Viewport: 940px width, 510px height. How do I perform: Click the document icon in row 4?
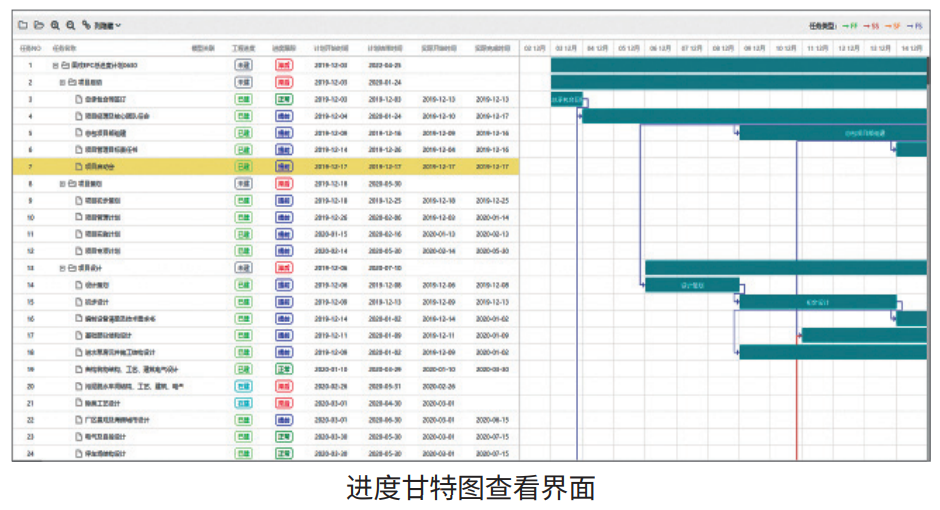(79, 116)
